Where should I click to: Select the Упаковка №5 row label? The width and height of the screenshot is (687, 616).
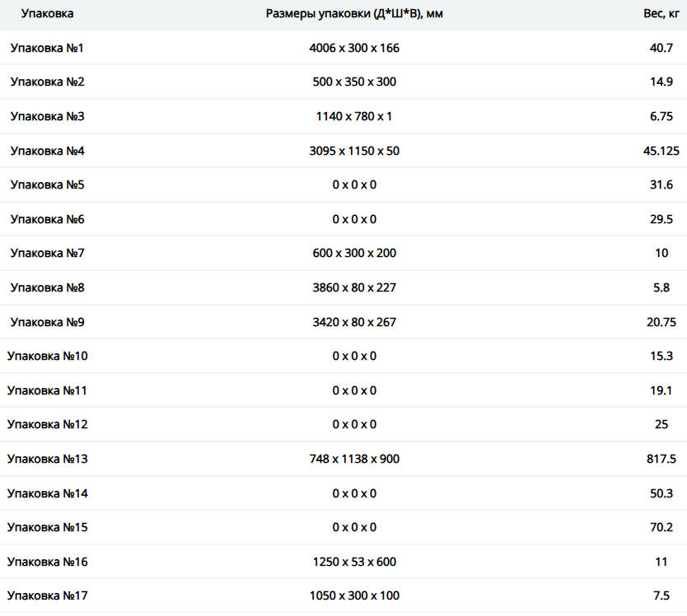[x=47, y=184]
